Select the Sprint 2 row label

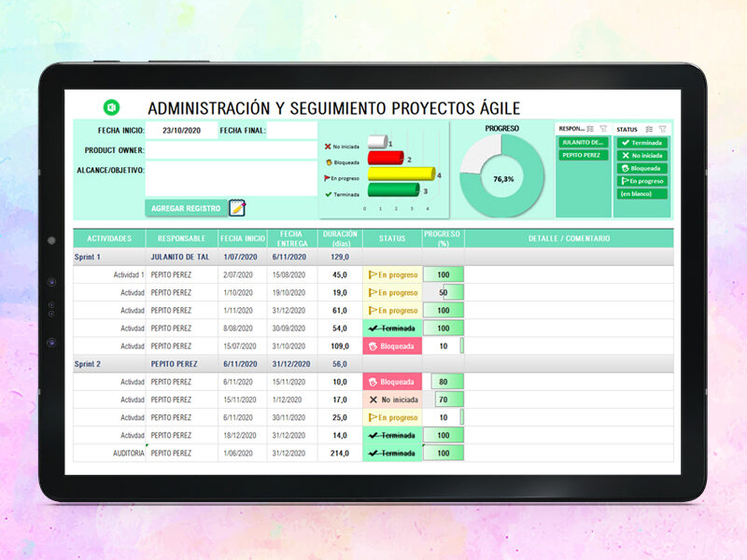(88, 364)
